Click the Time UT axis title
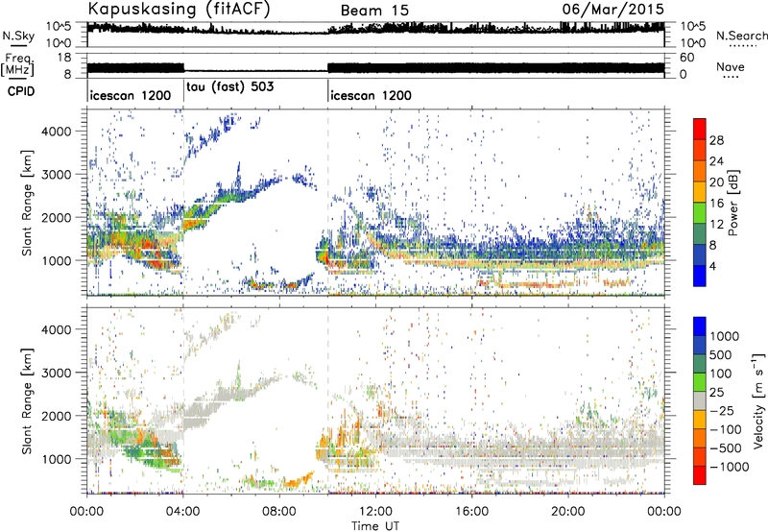This screenshot has width=768, height=532. [375, 526]
